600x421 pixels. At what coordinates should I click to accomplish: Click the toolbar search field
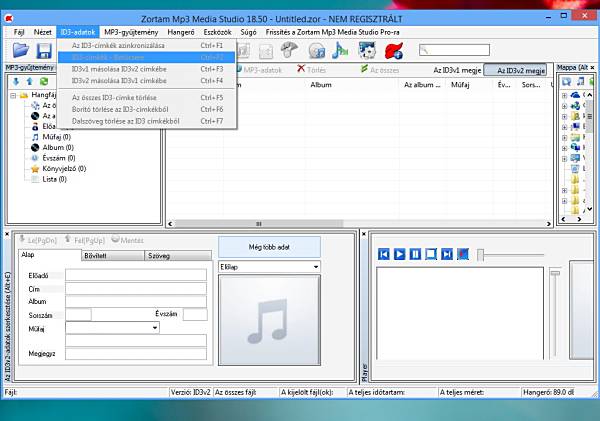[x=454, y=50]
